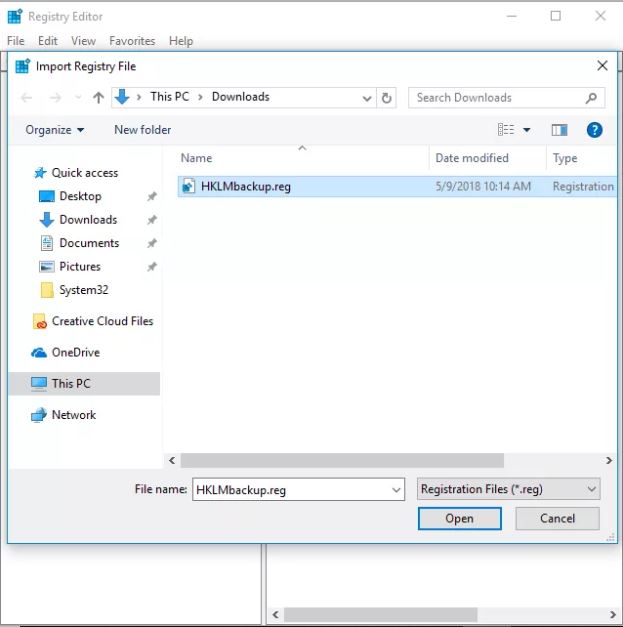Click the Back navigation arrow
Screen dimensions: 623x627
(27, 98)
